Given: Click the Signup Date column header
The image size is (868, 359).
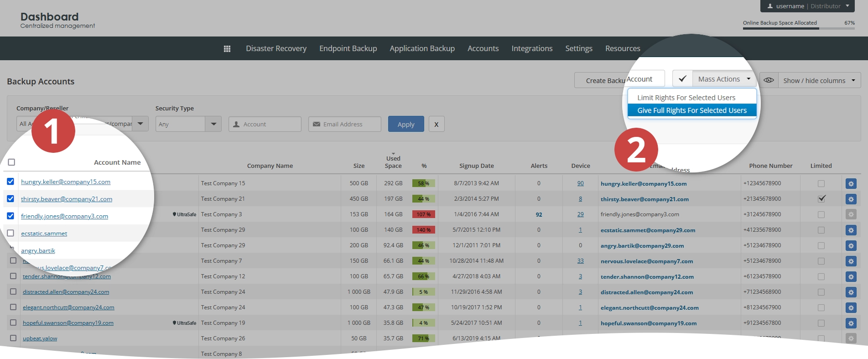Looking at the screenshot, I should click(476, 166).
